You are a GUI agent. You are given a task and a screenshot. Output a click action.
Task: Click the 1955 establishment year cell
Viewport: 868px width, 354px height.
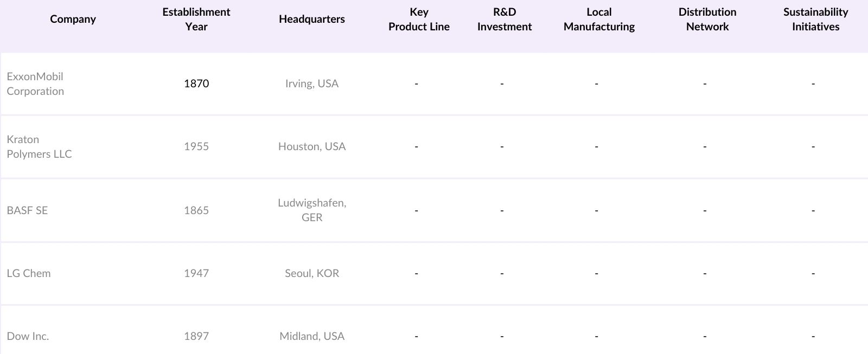tap(196, 146)
